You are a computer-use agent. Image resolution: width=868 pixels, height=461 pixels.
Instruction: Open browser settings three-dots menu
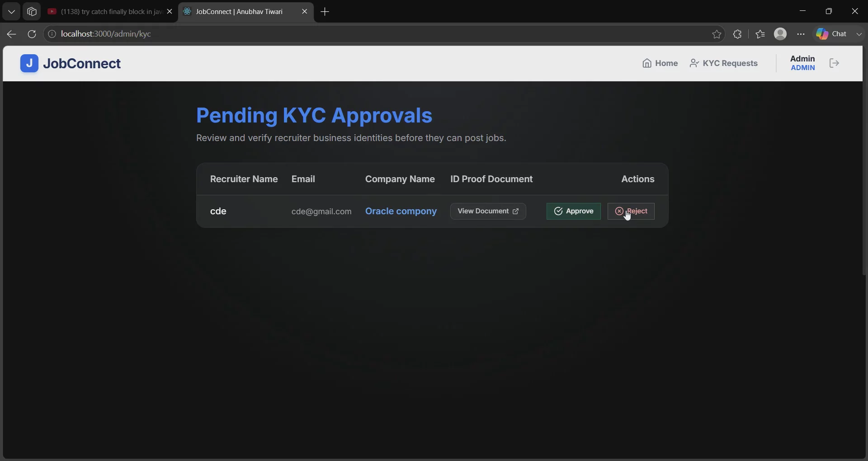tap(801, 34)
